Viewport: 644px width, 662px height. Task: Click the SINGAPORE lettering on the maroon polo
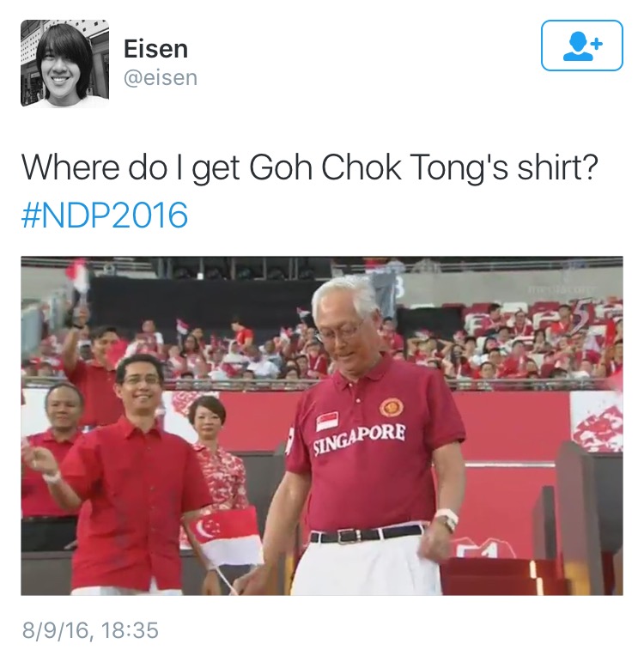click(360, 440)
